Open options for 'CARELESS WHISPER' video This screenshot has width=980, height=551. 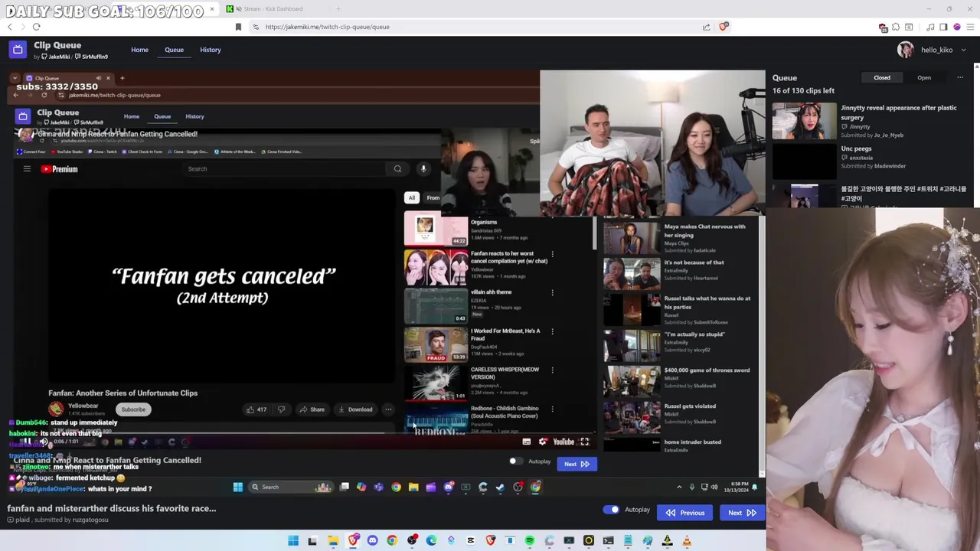[552, 370]
